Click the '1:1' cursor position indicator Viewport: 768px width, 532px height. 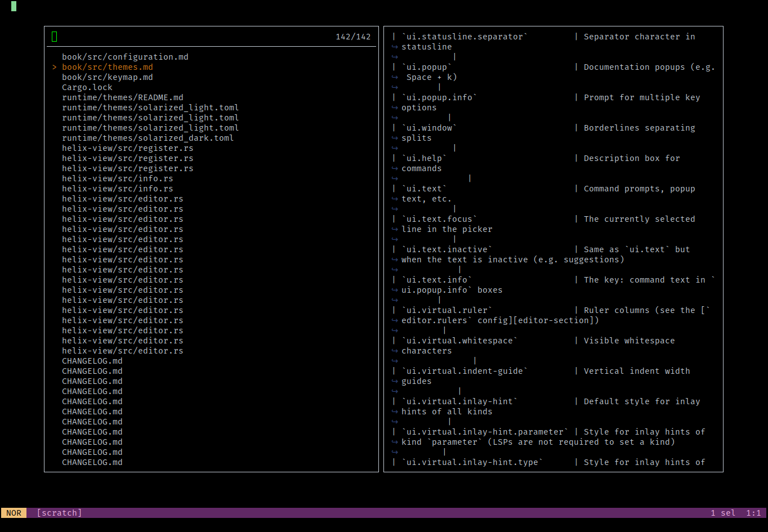pyautogui.click(x=754, y=513)
